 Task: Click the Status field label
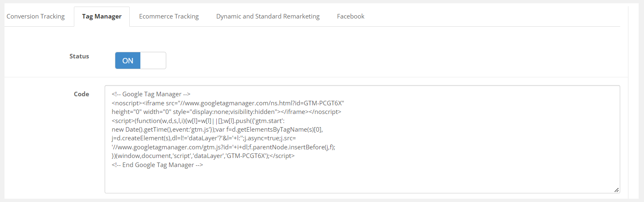[x=79, y=56]
